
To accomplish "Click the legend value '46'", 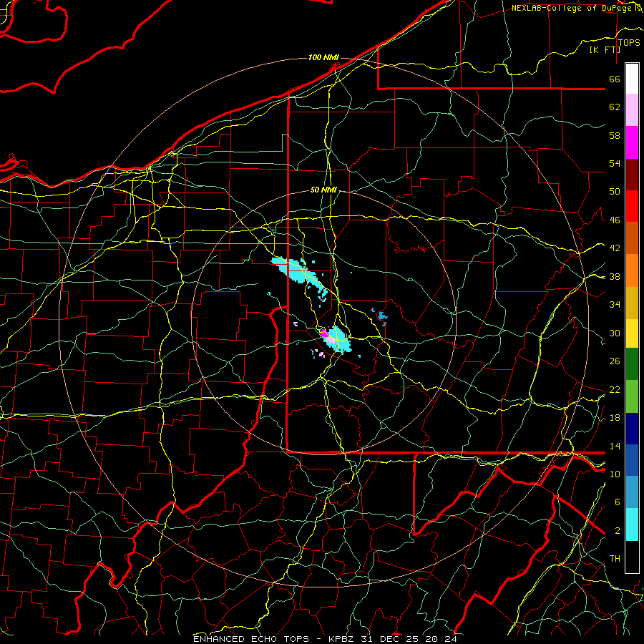I will [x=615, y=220].
